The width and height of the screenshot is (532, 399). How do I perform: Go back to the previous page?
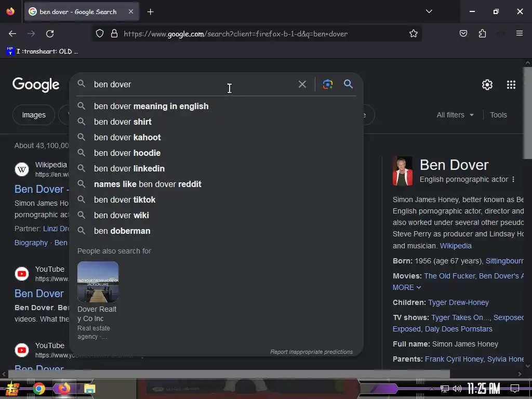pos(12,34)
